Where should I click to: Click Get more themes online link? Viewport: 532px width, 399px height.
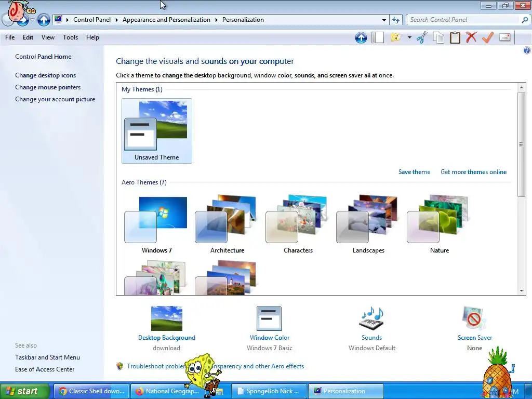(474, 172)
